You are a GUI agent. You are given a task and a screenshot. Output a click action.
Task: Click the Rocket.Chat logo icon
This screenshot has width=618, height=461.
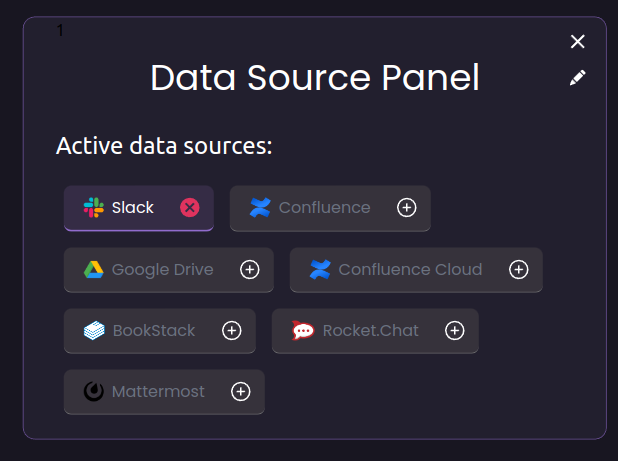point(303,330)
